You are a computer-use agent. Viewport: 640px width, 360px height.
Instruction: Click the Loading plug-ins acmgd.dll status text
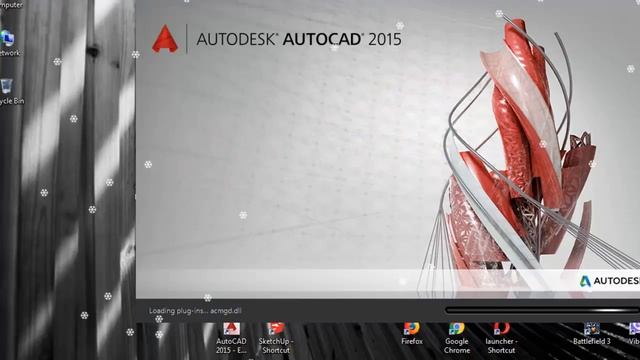[x=195, y=311]
